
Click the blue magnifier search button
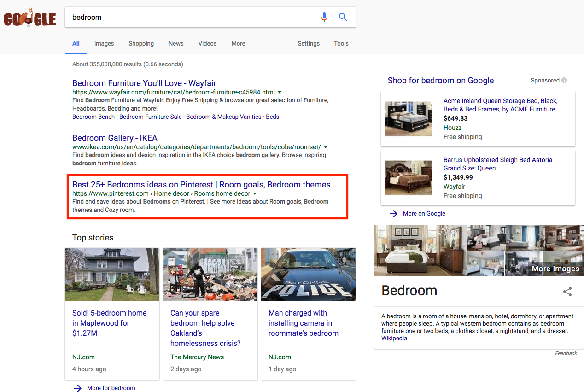pos(343,17)
